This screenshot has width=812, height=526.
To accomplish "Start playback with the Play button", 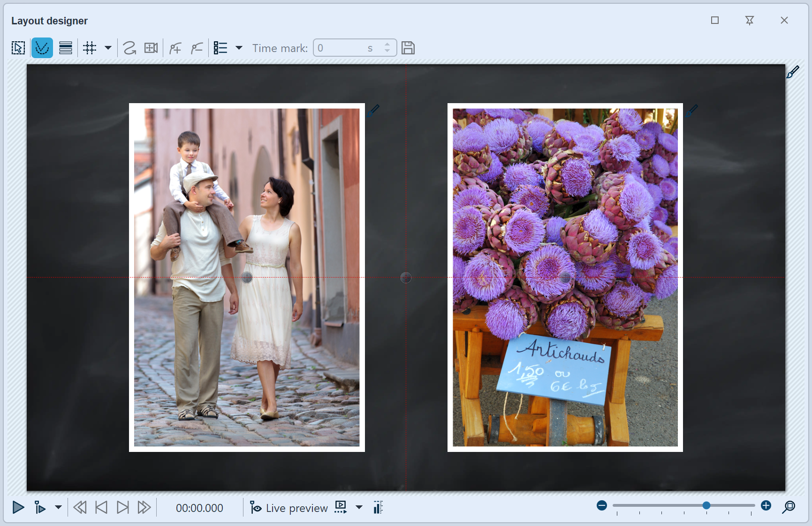I will pyautogui.click(x=18, y=507).
